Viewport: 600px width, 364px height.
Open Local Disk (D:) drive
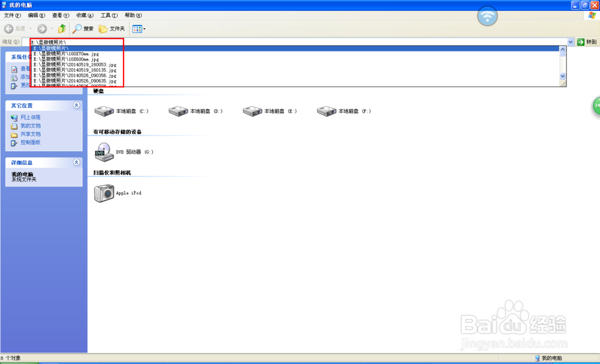[x=195, y=112]
